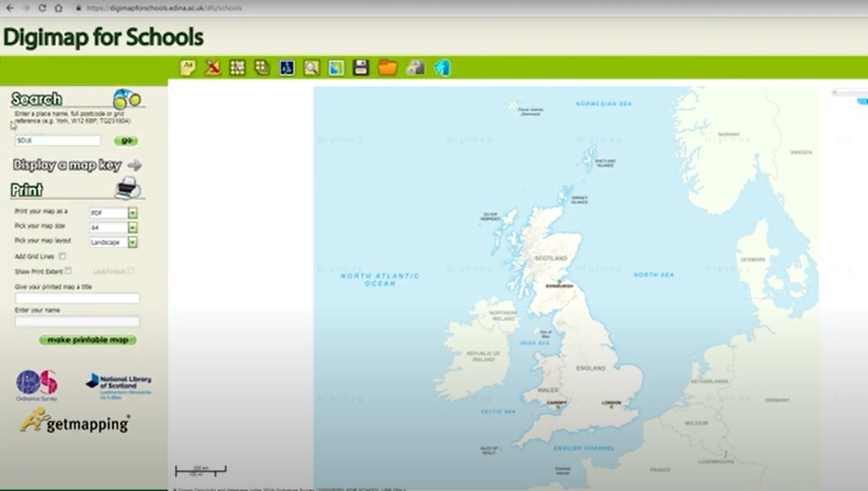Click the Ordnance Survey logo
Screen dimensions: 868x491
point(37,385)
